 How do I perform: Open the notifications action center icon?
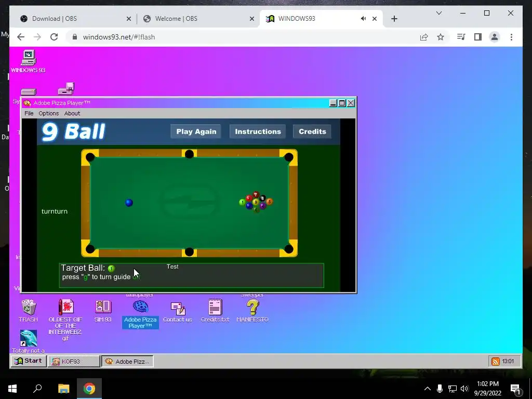tap(515, 389)
